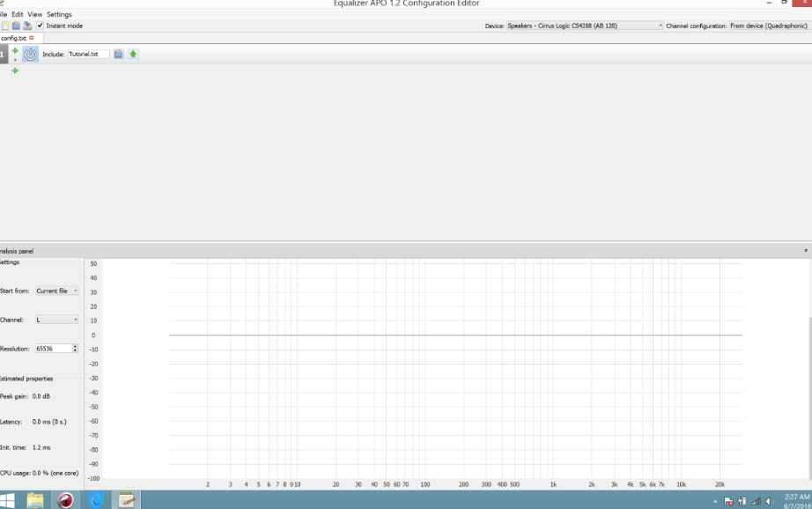Open the Start from dropdown

[56, 291]
